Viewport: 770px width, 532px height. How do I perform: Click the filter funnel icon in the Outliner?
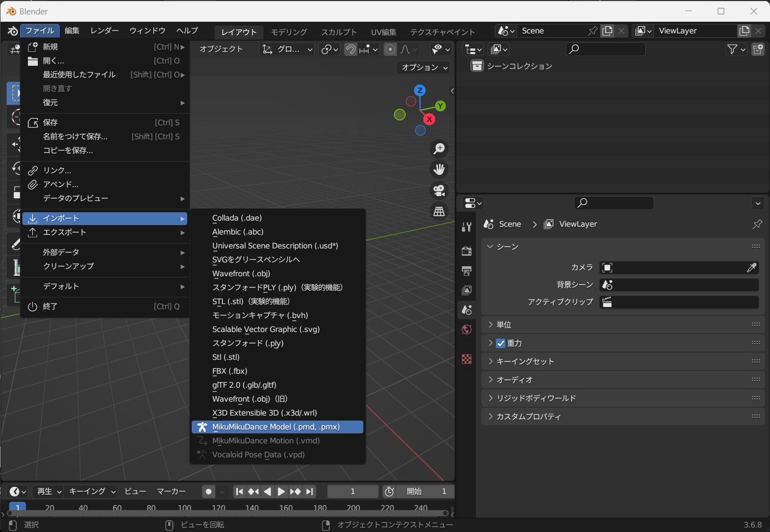(x=733, y=49)
